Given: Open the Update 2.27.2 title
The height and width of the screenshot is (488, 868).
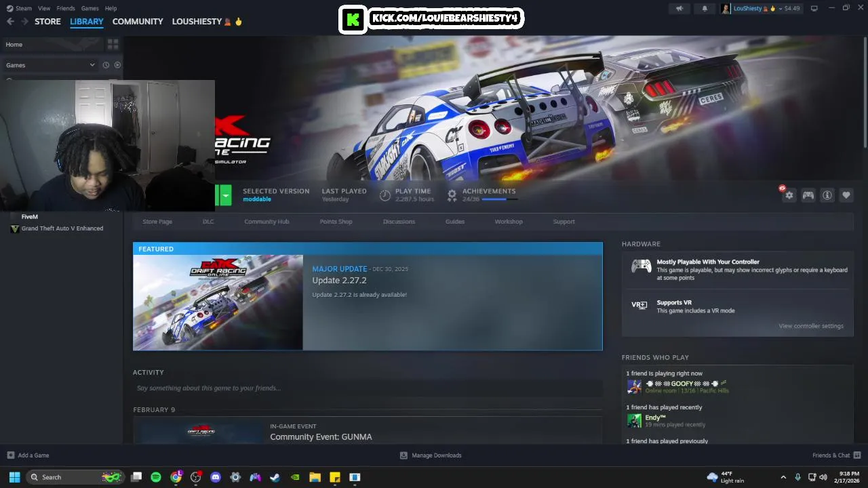Looking at the screenshot, I should click(339, 281).
